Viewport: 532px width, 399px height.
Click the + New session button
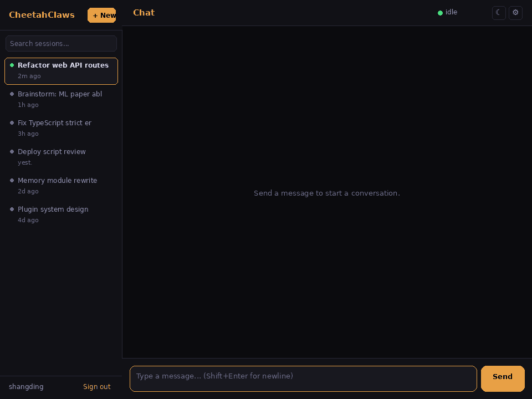[x=102, y=16]
